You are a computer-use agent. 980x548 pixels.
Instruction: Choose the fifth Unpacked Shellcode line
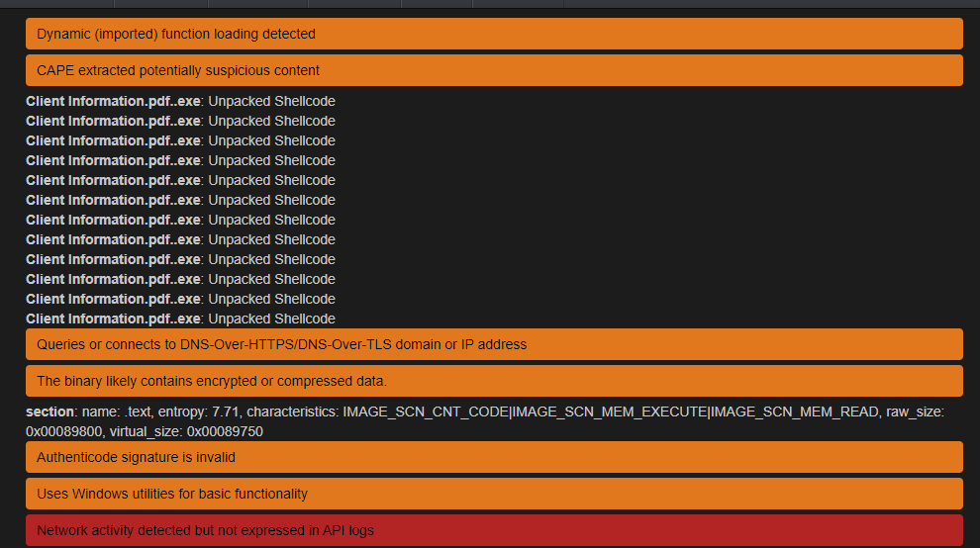point(180,180)
